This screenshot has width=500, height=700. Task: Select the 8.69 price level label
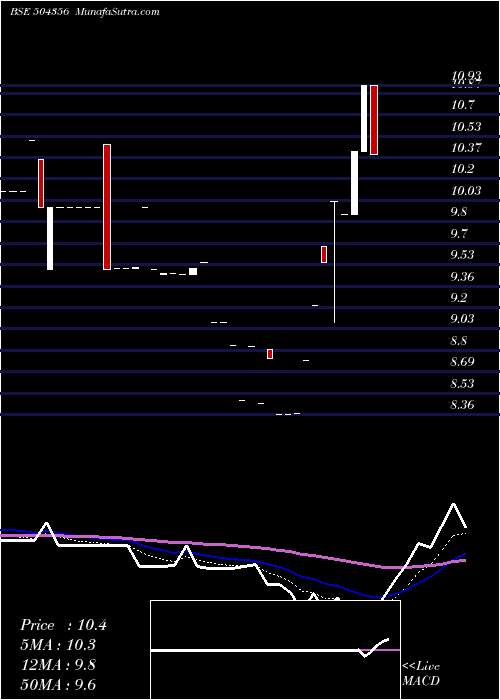(x=462, y=361)
